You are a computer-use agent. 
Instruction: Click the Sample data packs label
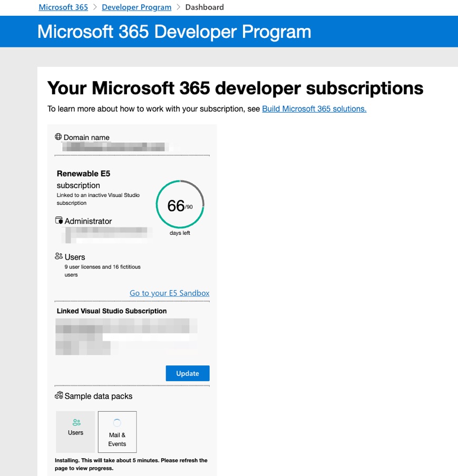point(99,396)
